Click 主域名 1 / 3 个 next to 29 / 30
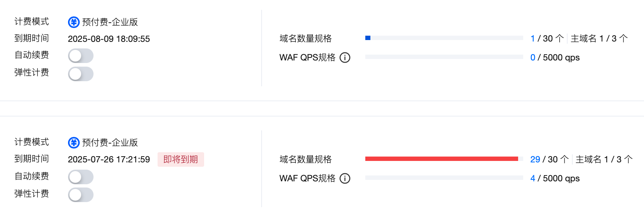 (x=604, y=159)
